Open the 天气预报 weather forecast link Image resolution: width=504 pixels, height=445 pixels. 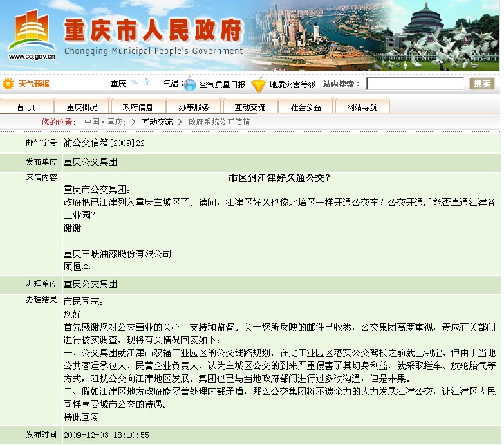(x=33, y=84)
